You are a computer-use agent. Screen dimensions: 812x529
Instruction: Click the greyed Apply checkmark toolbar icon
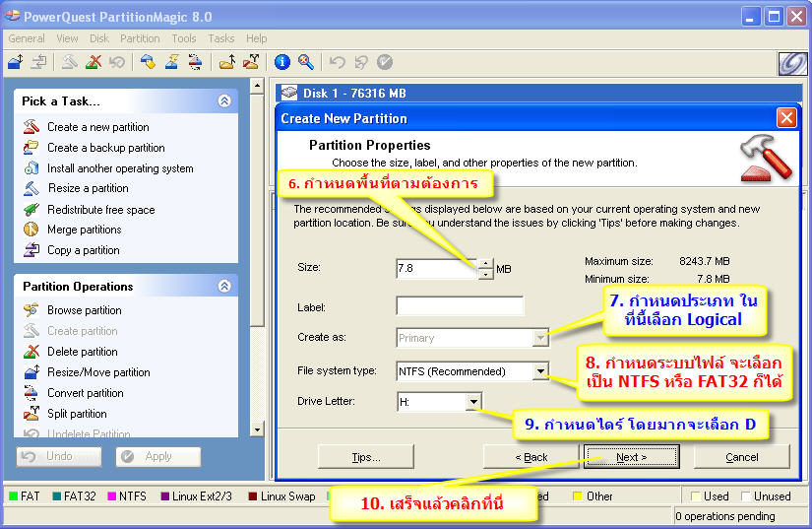pos(385,62)
